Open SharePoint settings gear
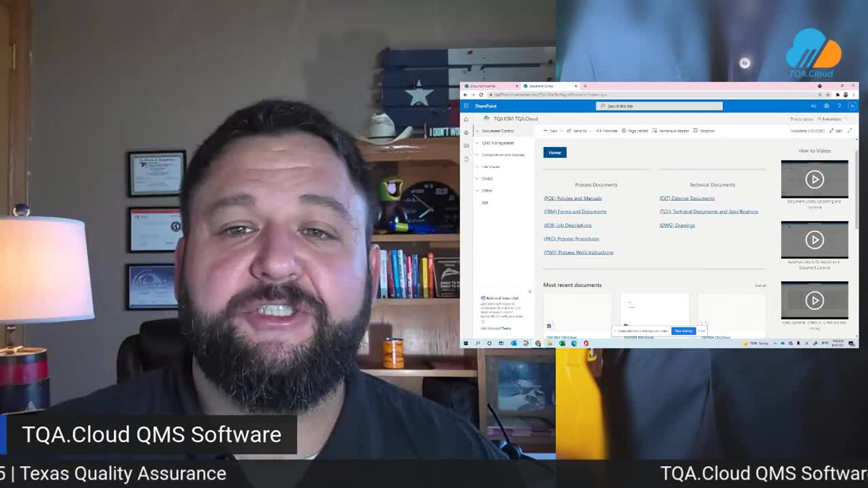The height and width of the screenshot is (488, 868). (826, 106)
